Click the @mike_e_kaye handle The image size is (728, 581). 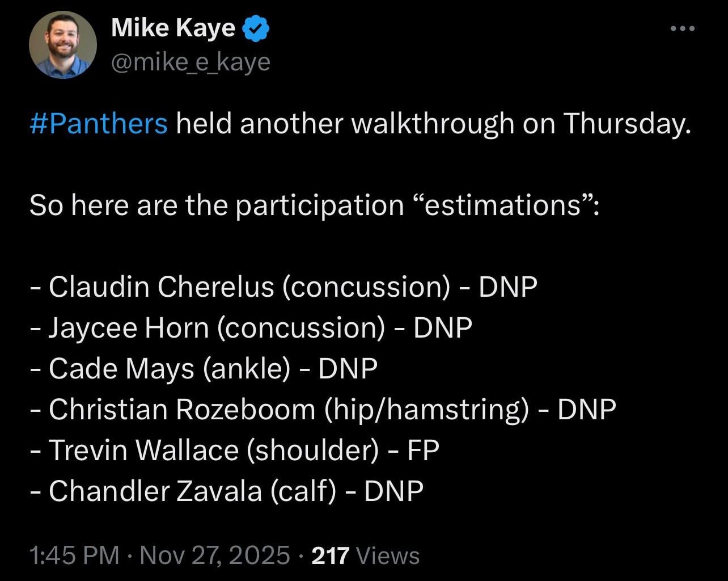[x=190, y=62]
